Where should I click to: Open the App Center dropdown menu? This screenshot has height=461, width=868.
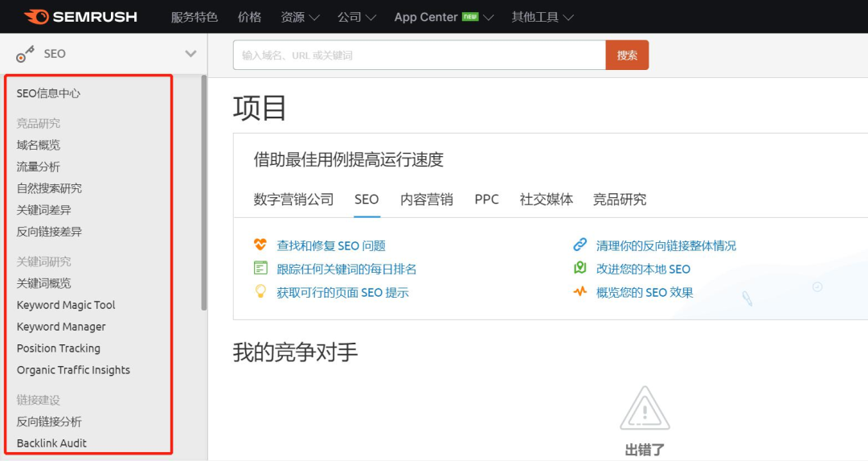[444, 17]
